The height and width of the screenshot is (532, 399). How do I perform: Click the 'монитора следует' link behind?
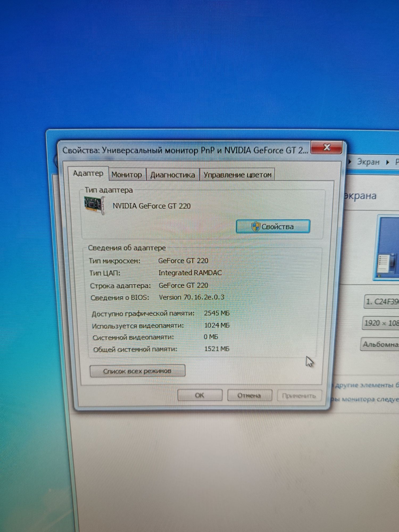coord(364,399)
